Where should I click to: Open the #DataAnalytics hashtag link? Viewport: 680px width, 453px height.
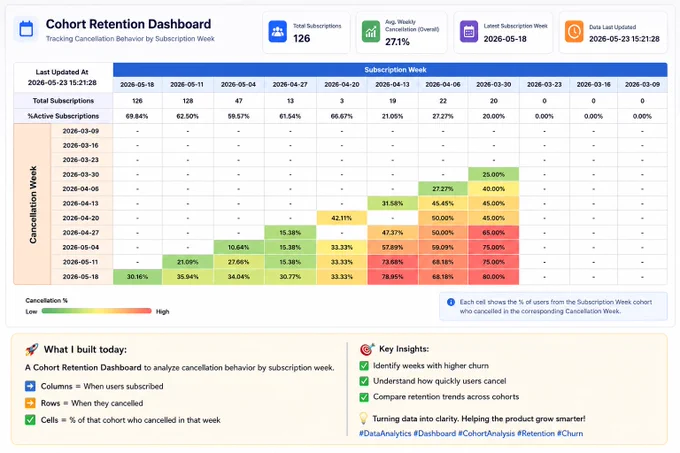385,433
